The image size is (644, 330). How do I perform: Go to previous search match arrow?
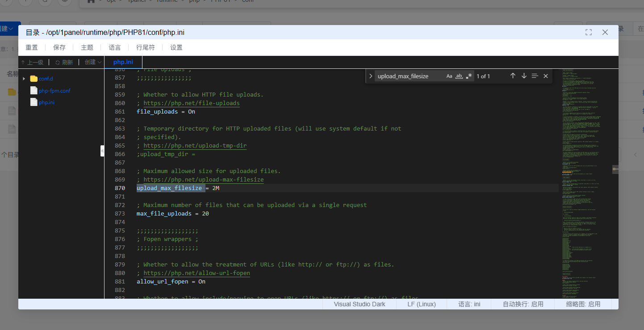(x=513, y=76)
